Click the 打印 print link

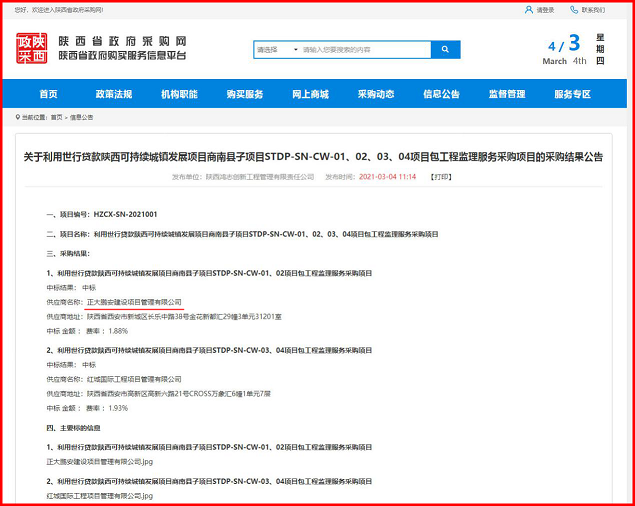point(441,177)
